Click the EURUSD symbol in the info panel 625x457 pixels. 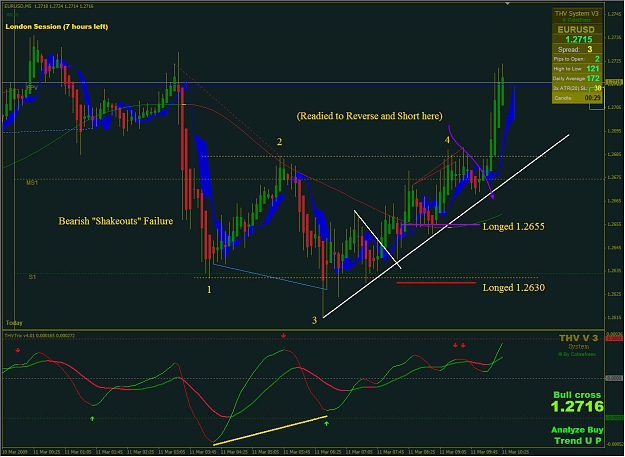click(x=576, y=29)
